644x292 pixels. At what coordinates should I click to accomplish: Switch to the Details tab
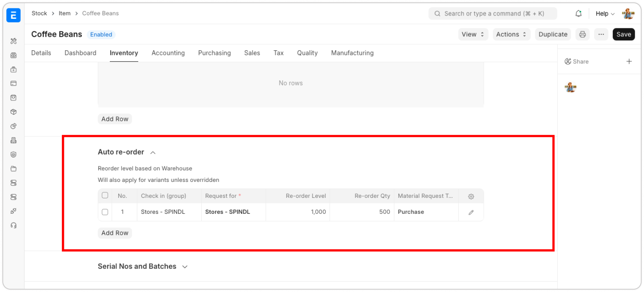pyautogui.click(x=41, y=53)
